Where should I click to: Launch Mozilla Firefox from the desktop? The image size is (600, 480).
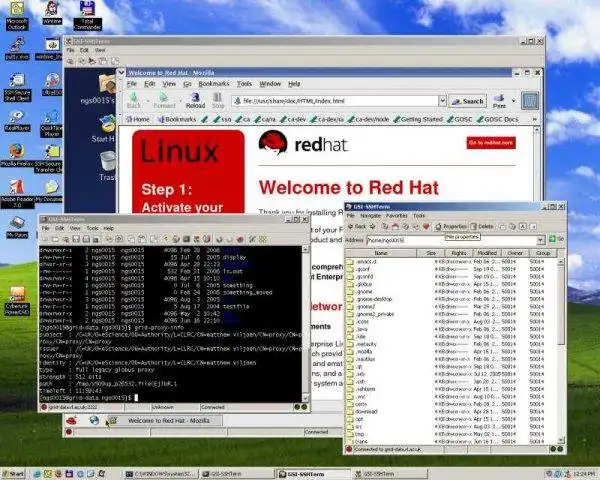(x=17, y=155)
